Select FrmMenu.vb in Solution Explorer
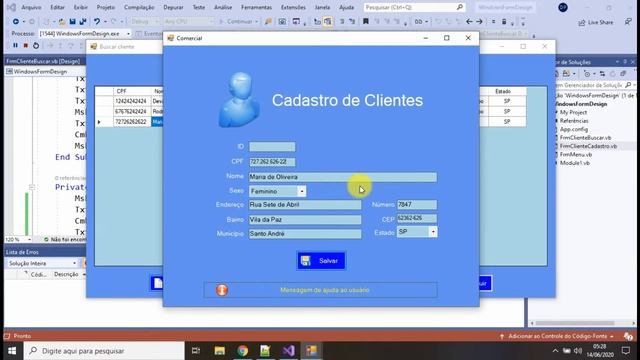The height and width of the screenshot is (360, 640). coord(576,155)
